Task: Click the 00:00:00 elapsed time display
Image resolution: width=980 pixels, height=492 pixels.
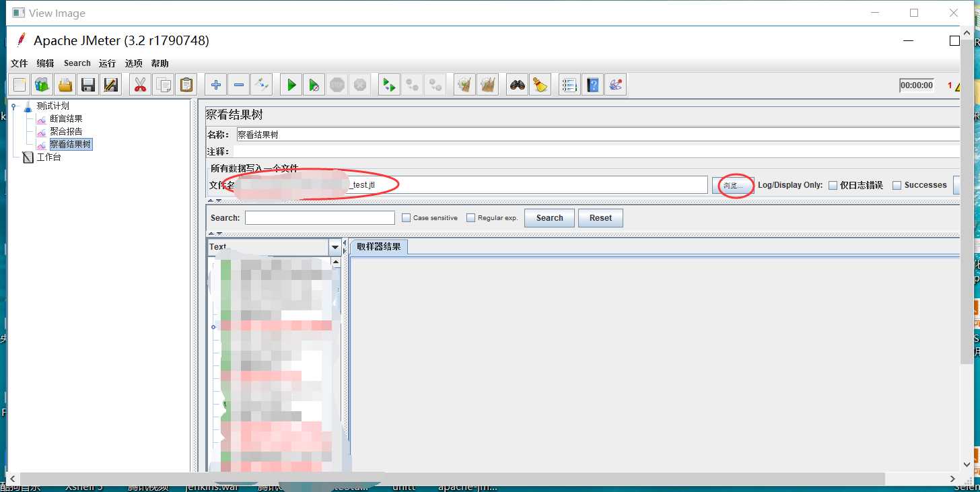Action: click(917, 85)
